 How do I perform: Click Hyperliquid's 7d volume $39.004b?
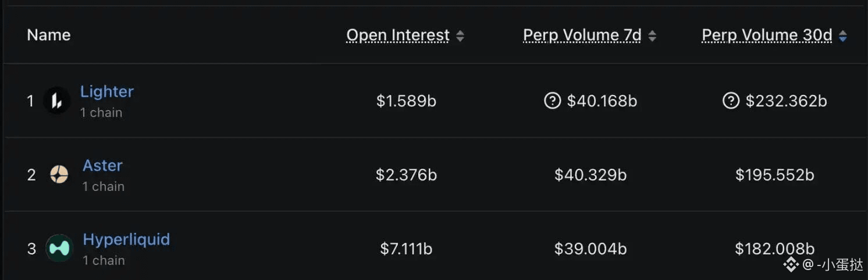[x=590, y=249]
